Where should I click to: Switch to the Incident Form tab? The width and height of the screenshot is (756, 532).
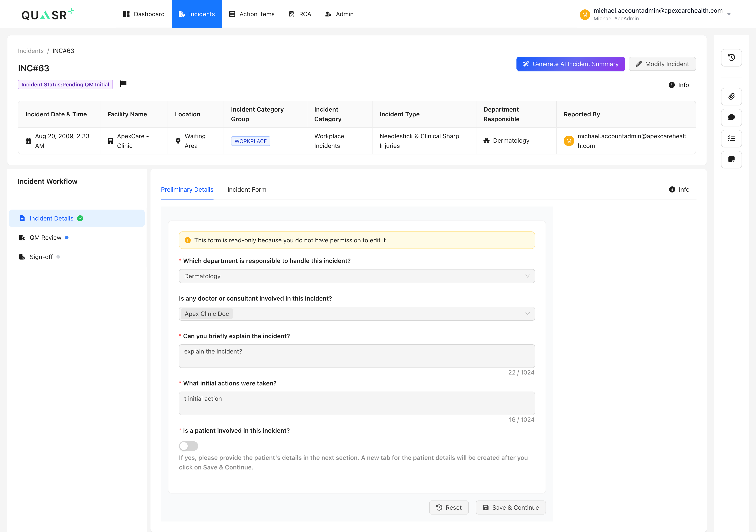point(247,190)
